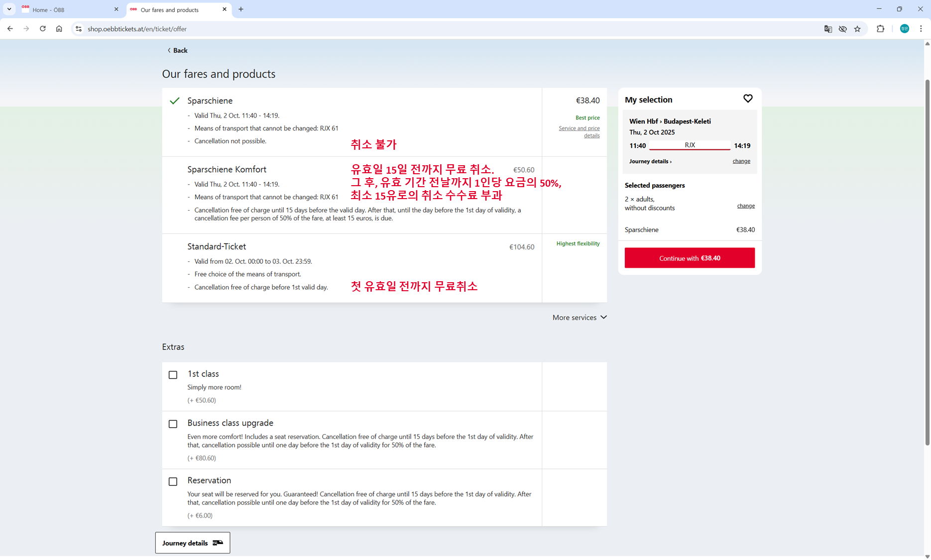The image size is (931, 560).
Task: View site information icon in address bar
Action: 78,29
